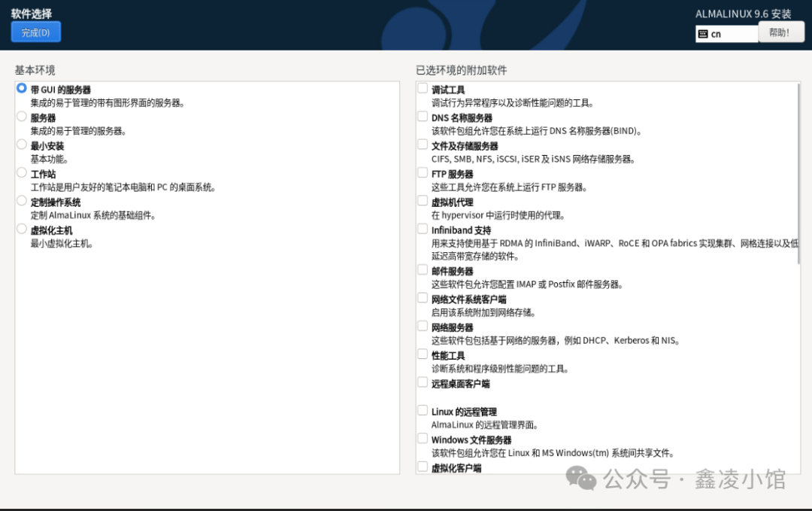
Task: Enable the 文件及存储服务器 add-on
Action: [423, 144]
